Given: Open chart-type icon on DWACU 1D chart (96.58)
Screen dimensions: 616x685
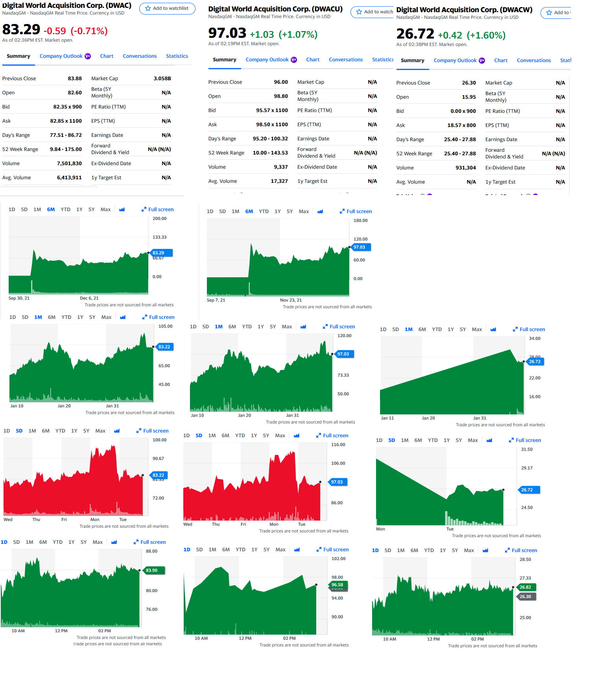Looking at the screenshot, I should point(297,550).
